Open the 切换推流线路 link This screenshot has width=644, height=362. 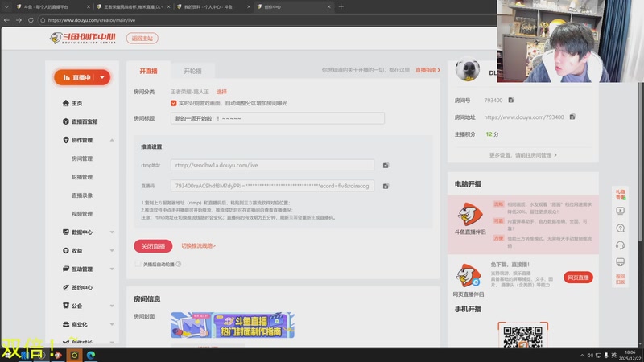coord(198,246)
